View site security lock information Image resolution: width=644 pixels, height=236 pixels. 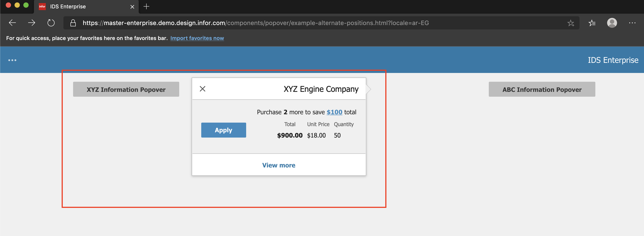pos(73,23)
